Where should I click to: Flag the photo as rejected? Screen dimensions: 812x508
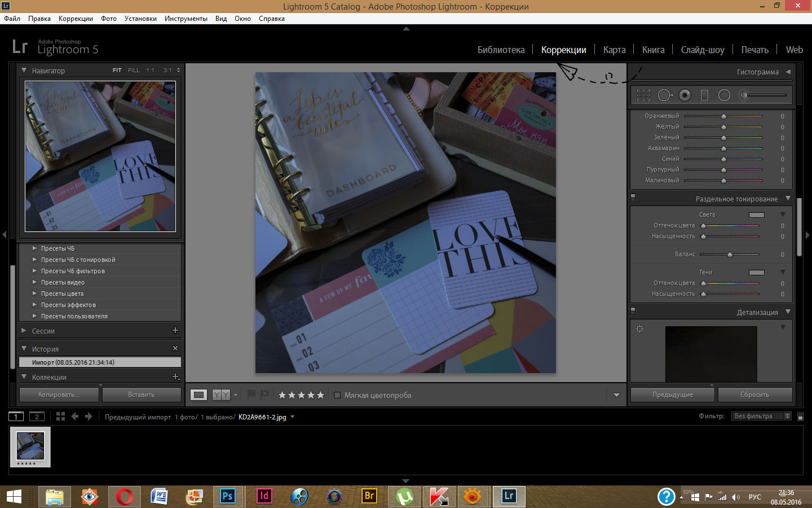click(264, 395)
